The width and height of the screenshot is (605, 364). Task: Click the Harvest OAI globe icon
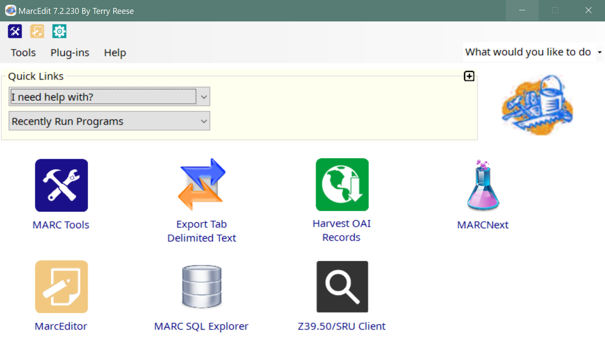(x=342, y=185)
